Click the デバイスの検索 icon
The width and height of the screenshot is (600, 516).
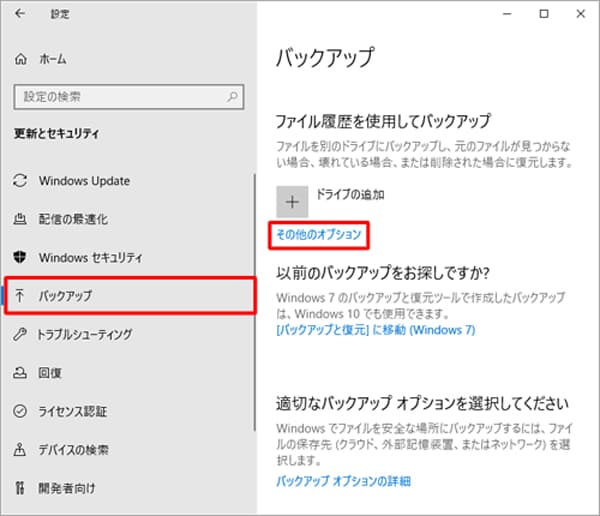(20, 449)
